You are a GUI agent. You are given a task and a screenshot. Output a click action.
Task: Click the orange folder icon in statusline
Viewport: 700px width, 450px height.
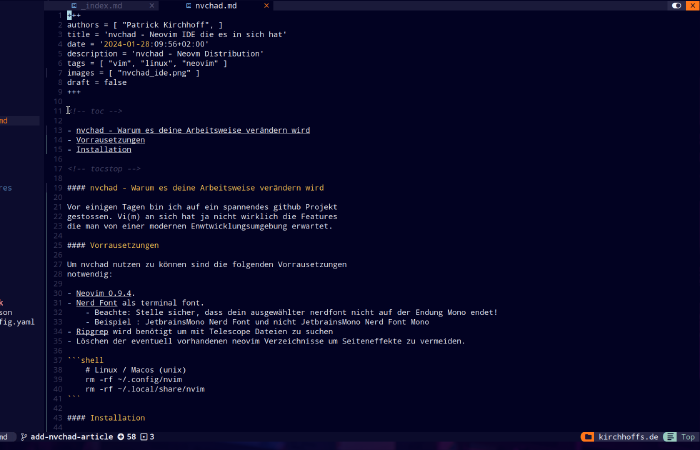(x=588, y=437)
